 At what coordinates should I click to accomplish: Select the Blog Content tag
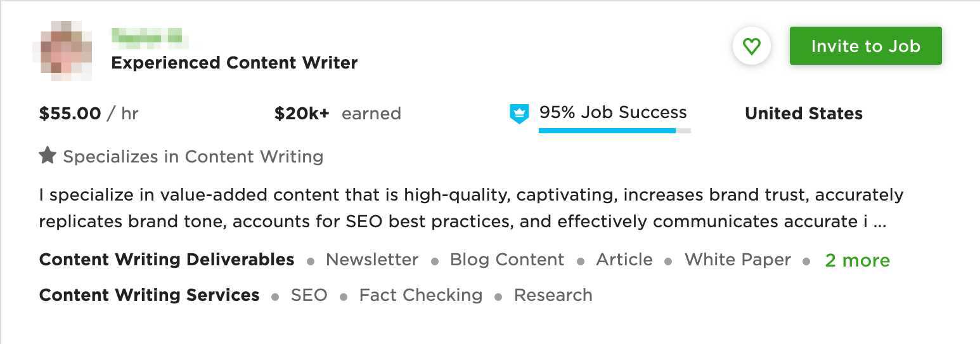point(506,260)
